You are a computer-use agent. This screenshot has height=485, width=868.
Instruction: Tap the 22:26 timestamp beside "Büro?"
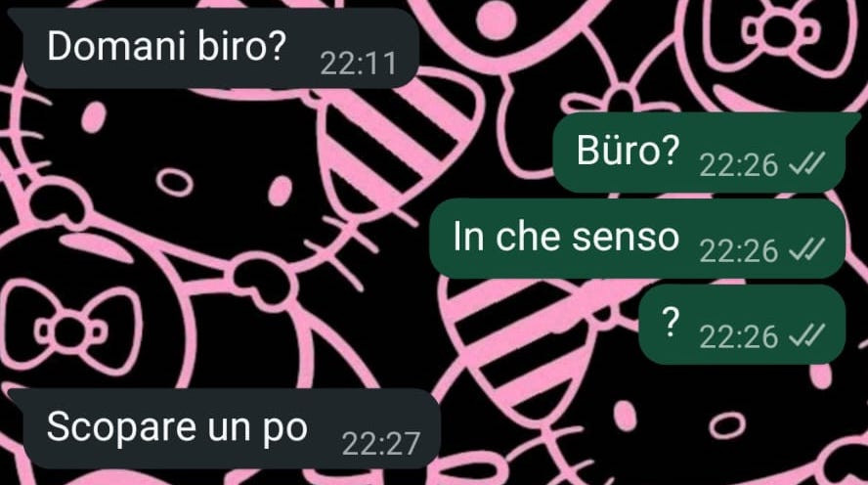click(738, 165)
